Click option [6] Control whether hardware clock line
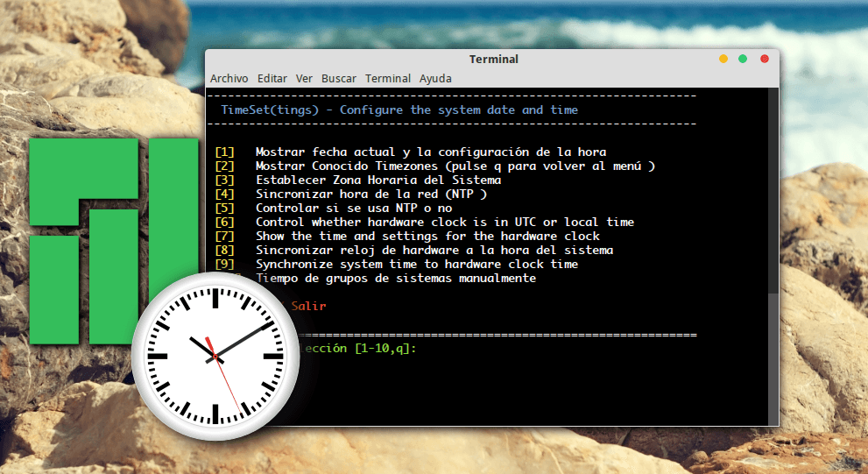The width and height of the screenshot is (868, 474). (x=425, y=222)
